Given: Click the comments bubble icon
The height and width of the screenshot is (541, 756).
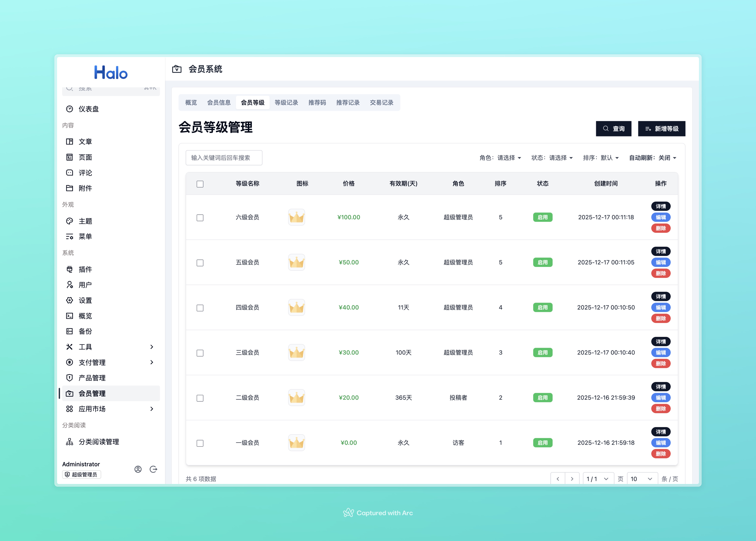Looking at the screenshot, I should pyautogui.click(x=69, y=173).
